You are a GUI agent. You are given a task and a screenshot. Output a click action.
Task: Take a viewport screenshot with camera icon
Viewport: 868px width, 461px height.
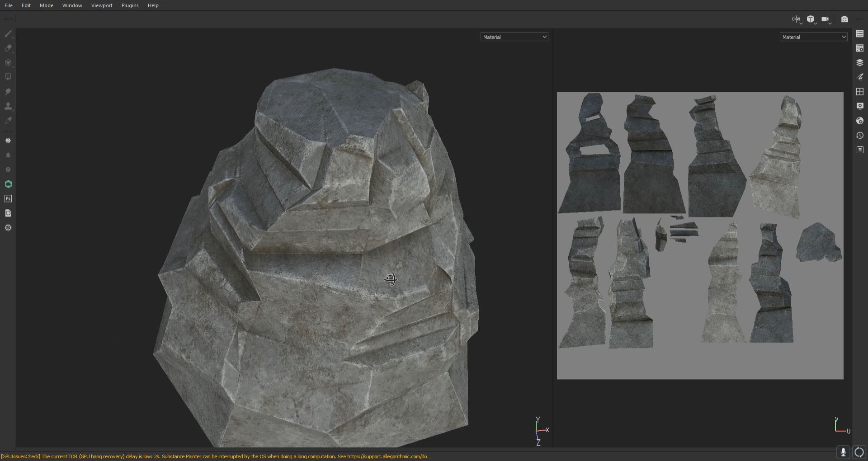[x=844, y=19]
